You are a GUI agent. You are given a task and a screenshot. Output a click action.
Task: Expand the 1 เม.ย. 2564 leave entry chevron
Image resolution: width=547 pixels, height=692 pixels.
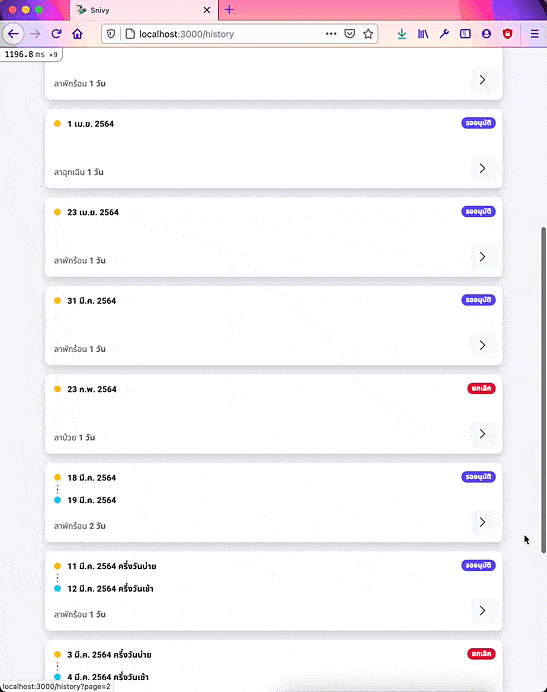[x=482, y=169]
